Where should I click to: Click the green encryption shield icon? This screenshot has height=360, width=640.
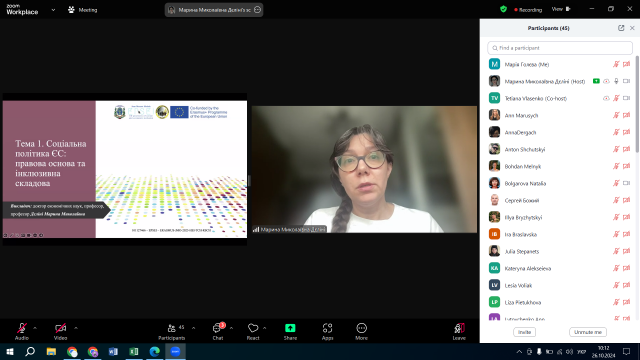pyautogui.click(x=503, y=9)
